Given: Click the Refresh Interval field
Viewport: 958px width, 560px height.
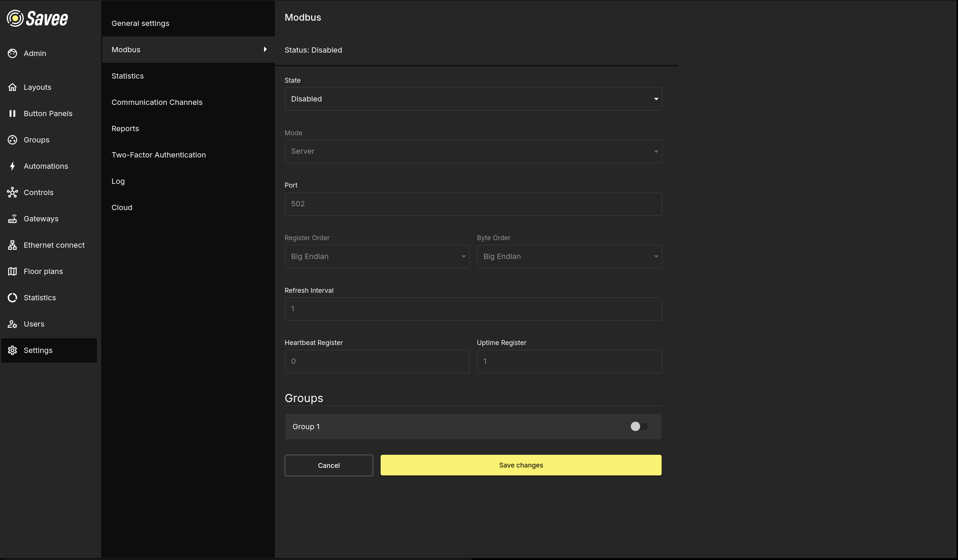Looking at the screenshot, I should point(473,309).
